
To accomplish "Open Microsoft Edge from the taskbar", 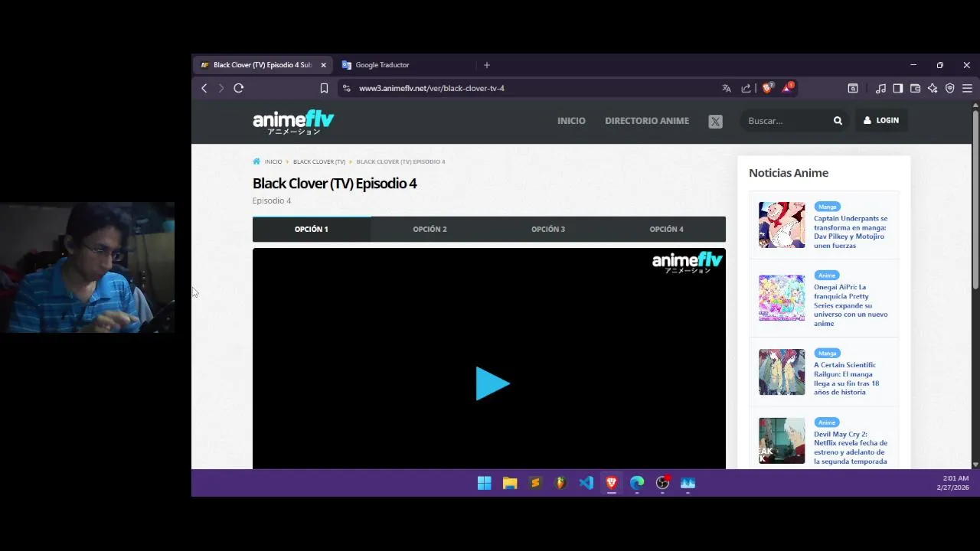I will pyautogui.click(x=637, y=483).
